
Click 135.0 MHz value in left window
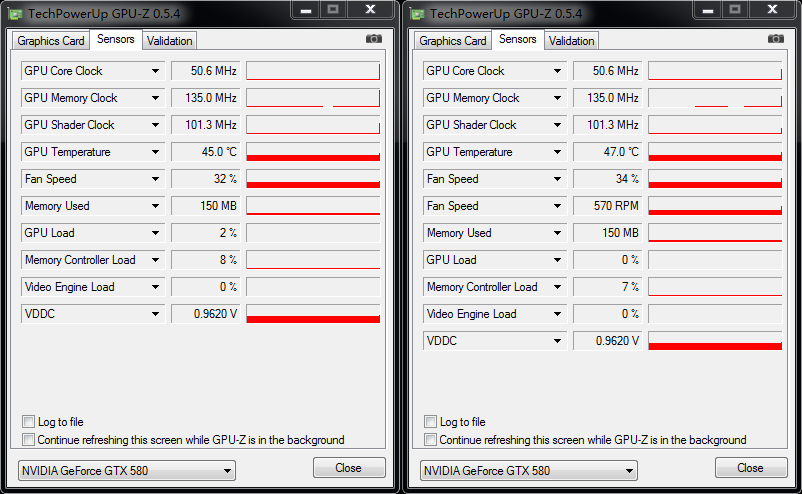point(206,98)
